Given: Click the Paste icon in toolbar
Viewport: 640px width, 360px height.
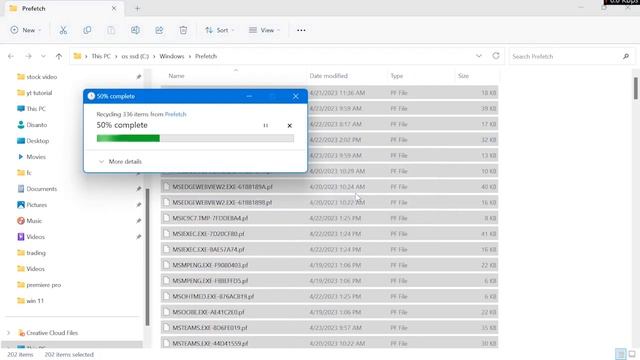Looking at the screenshot, I should (x=111, y=30).
